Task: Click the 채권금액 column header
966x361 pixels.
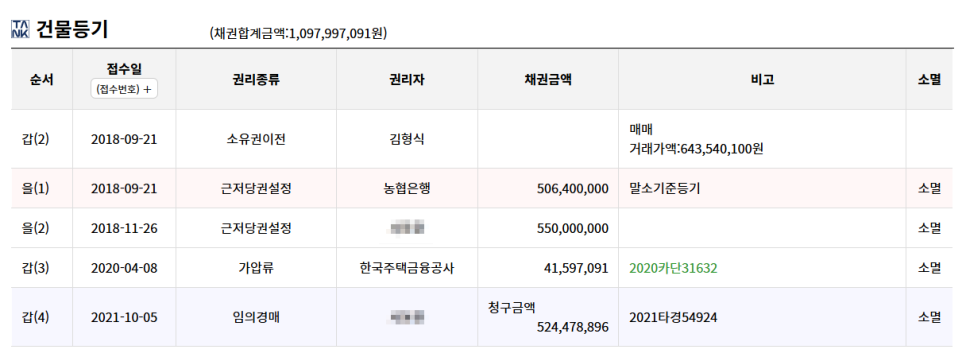Action: point(548,79)
